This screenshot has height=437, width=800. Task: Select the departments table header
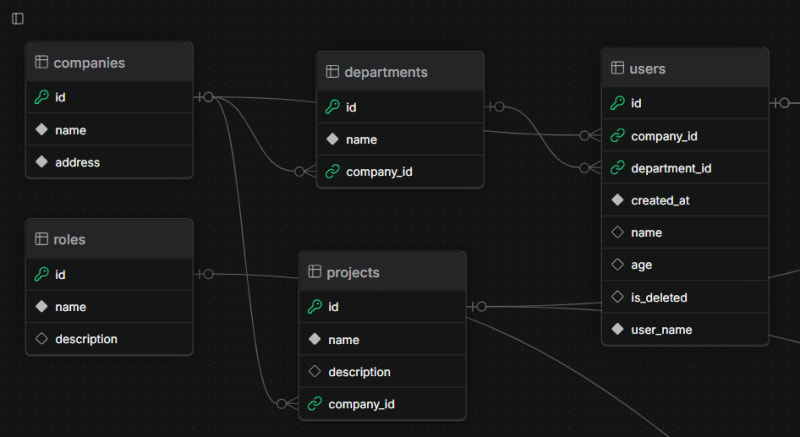point(400,72)
